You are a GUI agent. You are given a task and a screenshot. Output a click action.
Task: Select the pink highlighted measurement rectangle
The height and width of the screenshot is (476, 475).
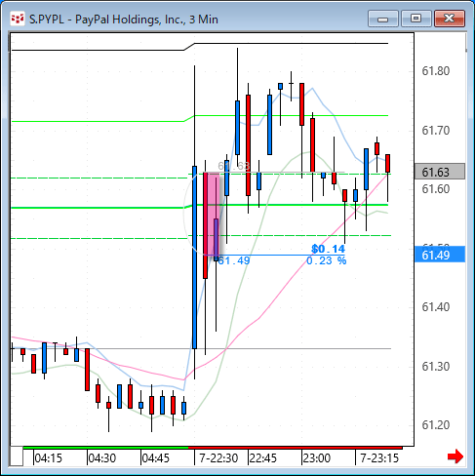point(212,214)
